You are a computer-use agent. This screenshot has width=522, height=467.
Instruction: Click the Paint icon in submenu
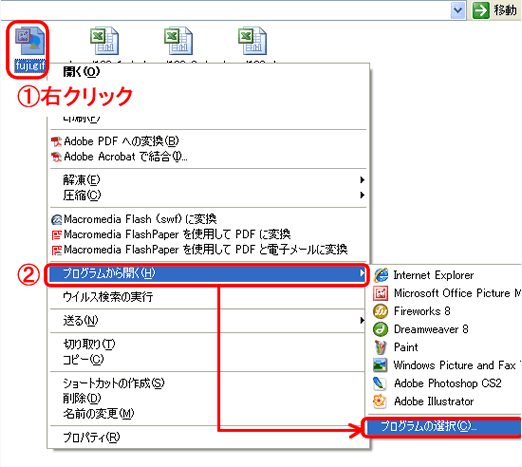coord(381,347)
